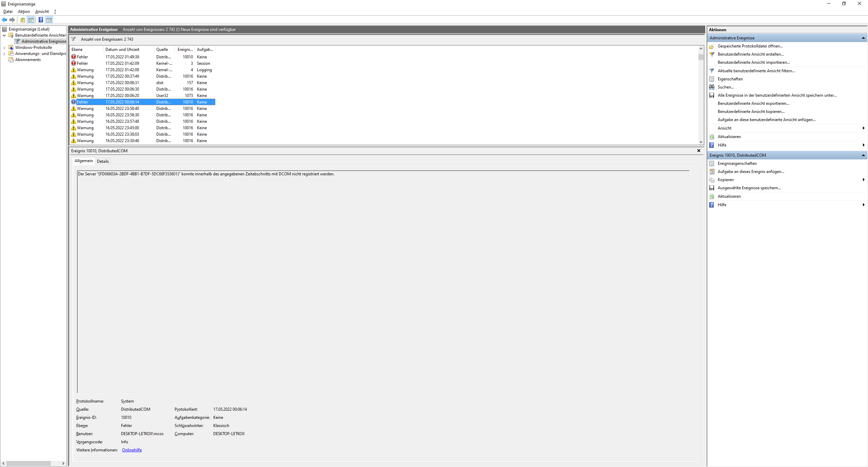Click the Up one level folder icon
The width and height of the screenshot is (868, 467).
tap(22, 20)
